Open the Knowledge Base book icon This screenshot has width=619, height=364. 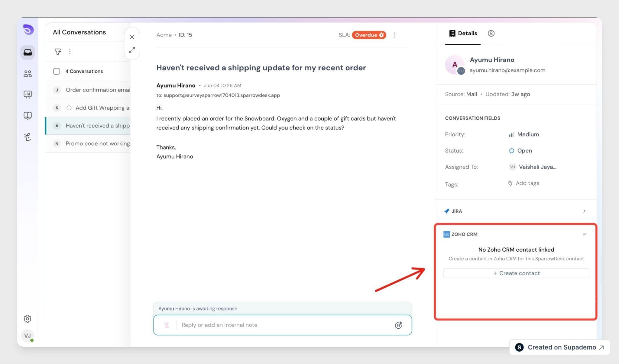28,116
